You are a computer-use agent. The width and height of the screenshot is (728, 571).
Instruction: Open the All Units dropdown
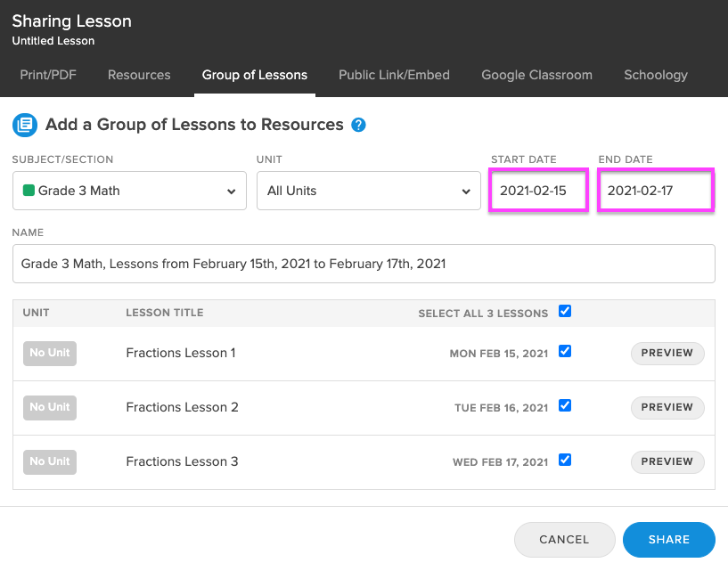click(x=369, y=191)
